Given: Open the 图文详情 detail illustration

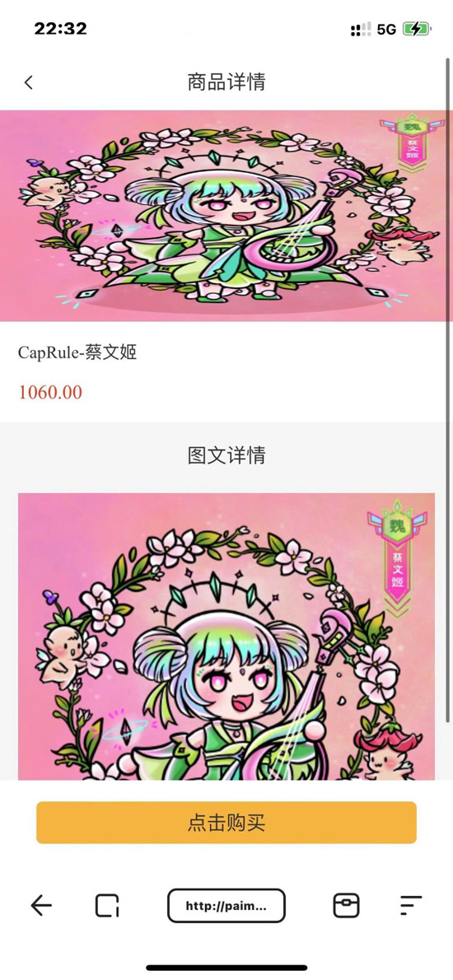Looking at the screenshot, I should tap(226, 637).
